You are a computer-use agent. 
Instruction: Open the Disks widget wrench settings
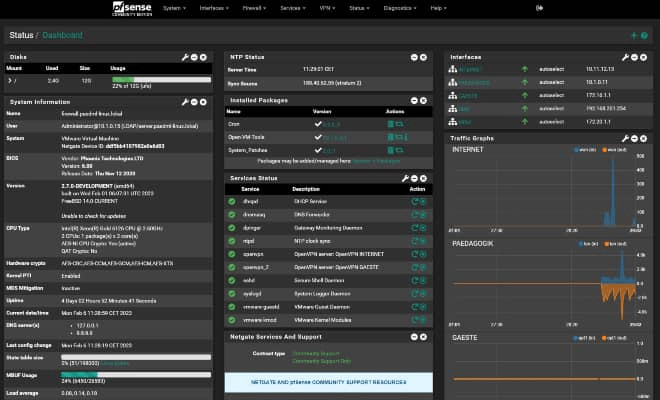185,57
